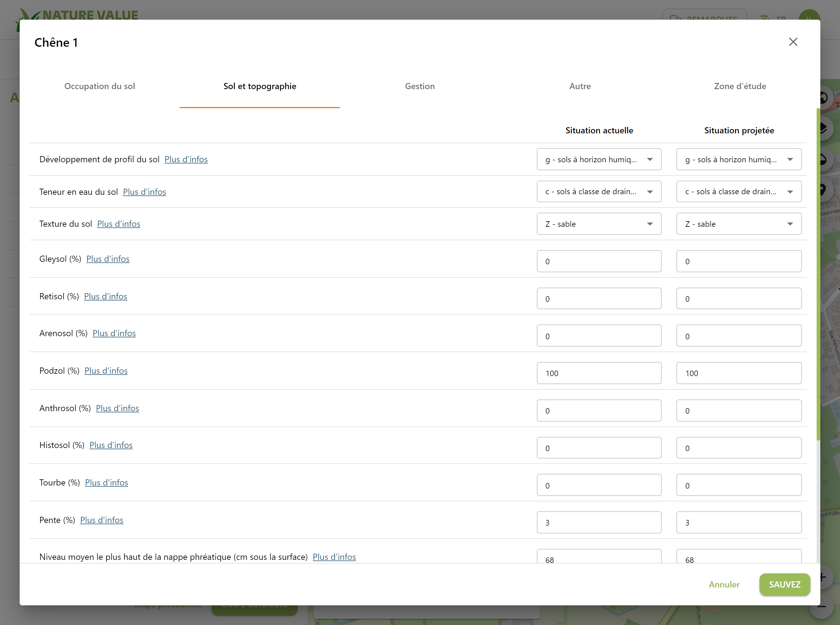
Task: Click projected Histosol percentage field
Action: [x=739, y=448]
